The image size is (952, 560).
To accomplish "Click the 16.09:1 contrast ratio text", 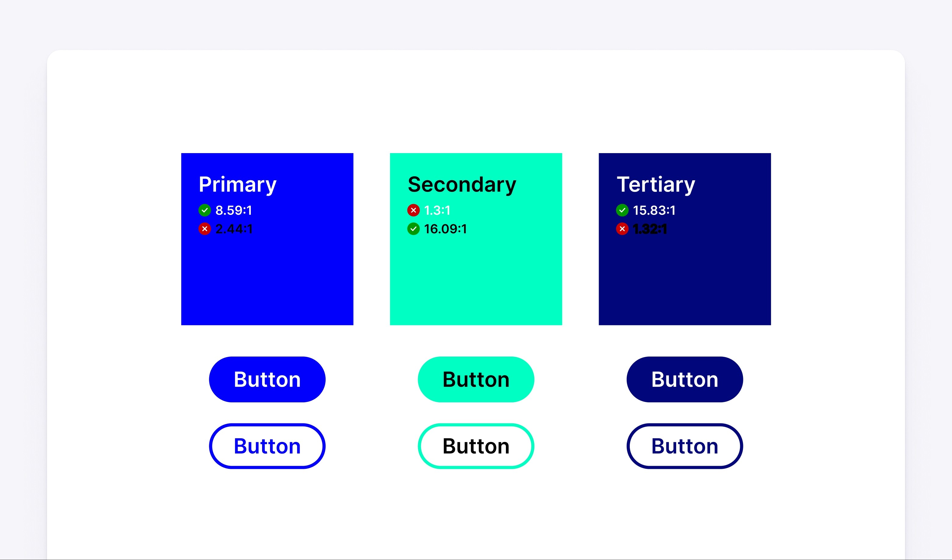I will tap(445, 229).
